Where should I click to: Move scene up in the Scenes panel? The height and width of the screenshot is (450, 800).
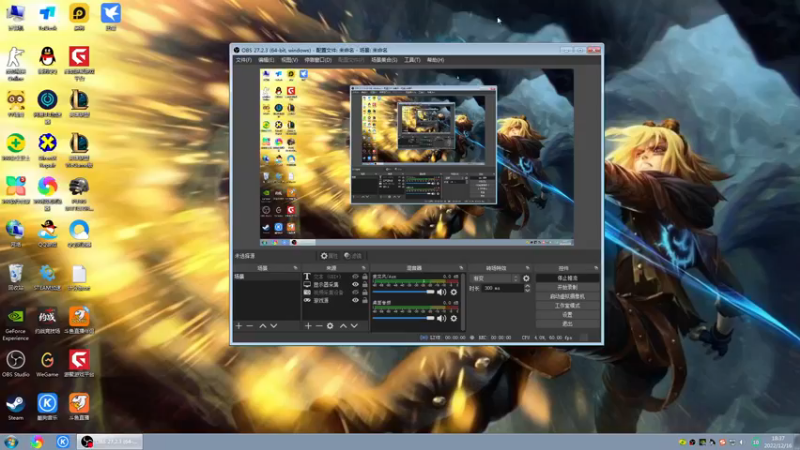[x=263, y=326]
